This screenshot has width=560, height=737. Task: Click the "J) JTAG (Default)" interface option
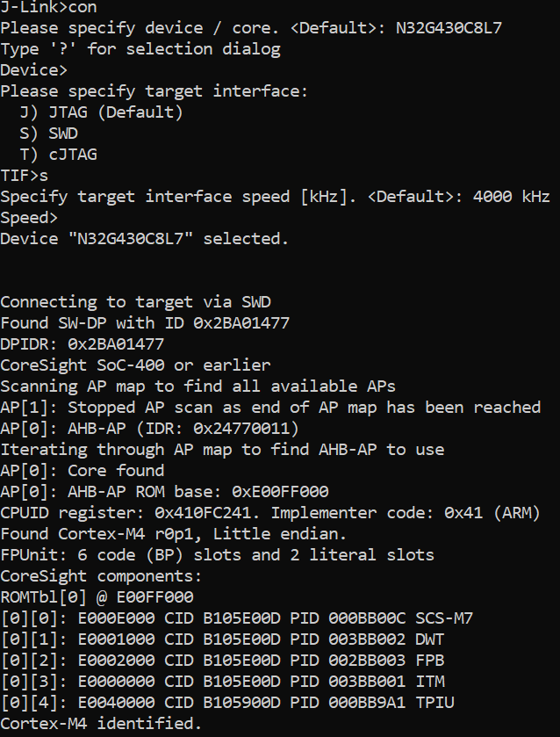101,112
